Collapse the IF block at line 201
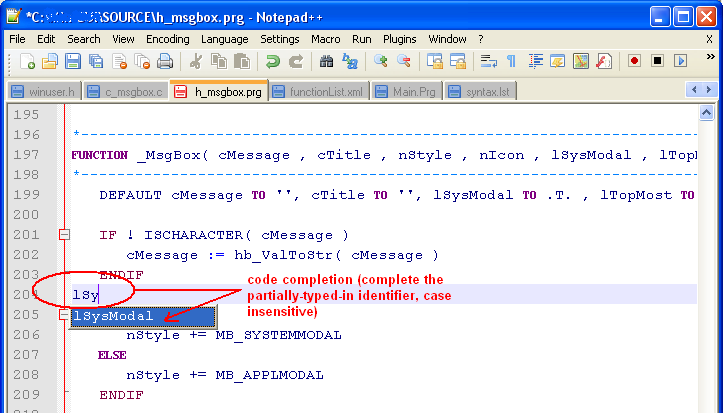 pyautogui.click(x=64, y=235)
